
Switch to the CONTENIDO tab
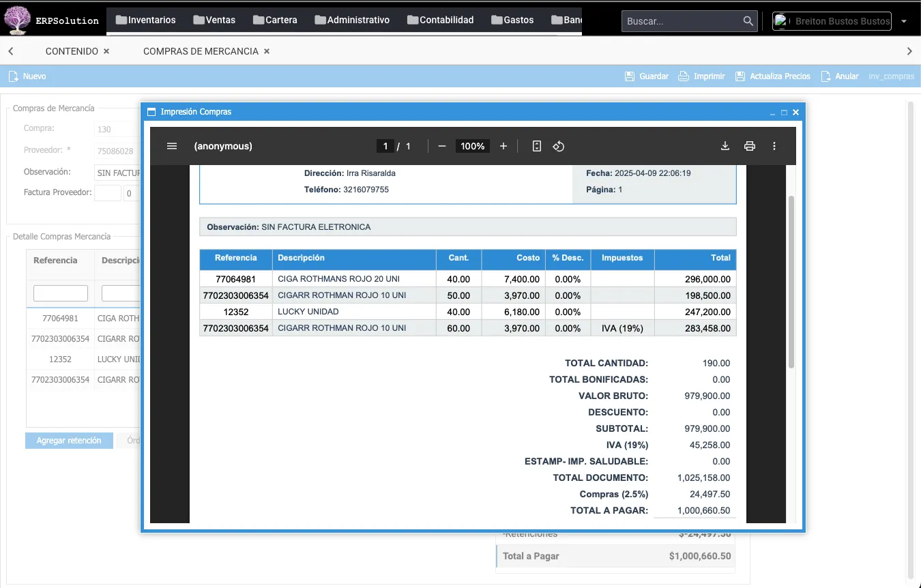72,51
